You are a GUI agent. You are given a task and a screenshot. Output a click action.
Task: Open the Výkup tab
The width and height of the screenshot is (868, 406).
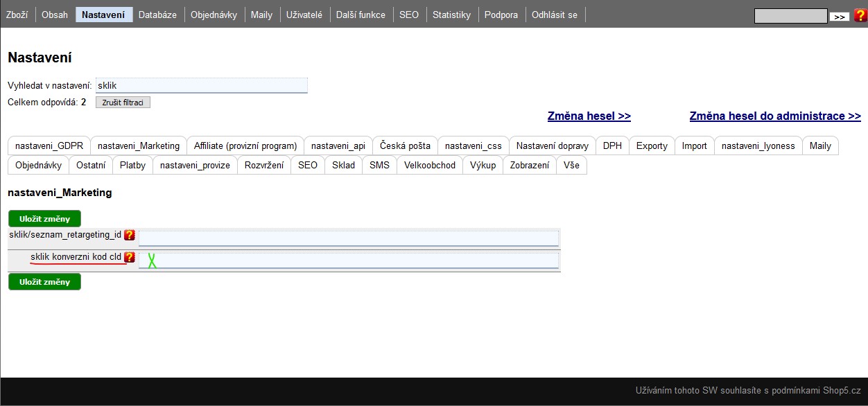point(483,165)
